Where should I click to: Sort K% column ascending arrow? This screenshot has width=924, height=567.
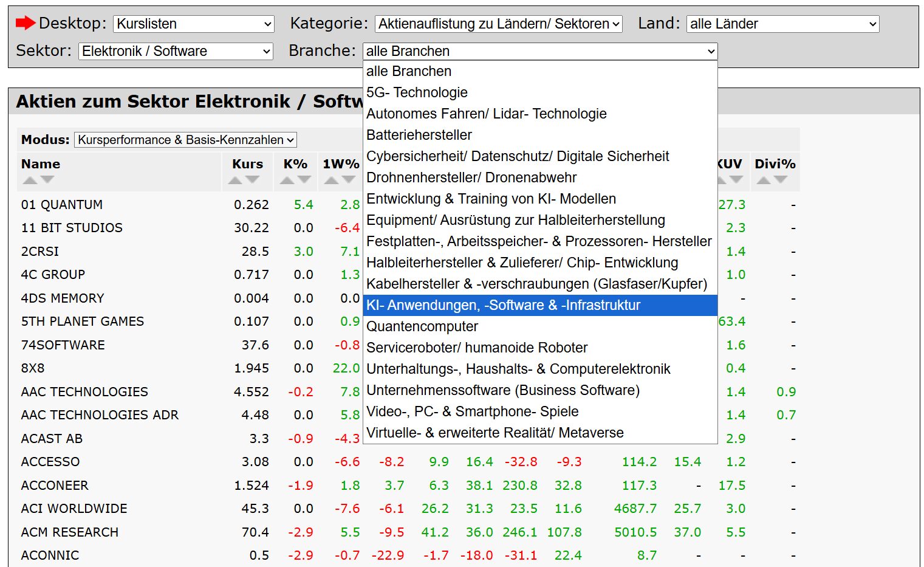tap(287, 180)
